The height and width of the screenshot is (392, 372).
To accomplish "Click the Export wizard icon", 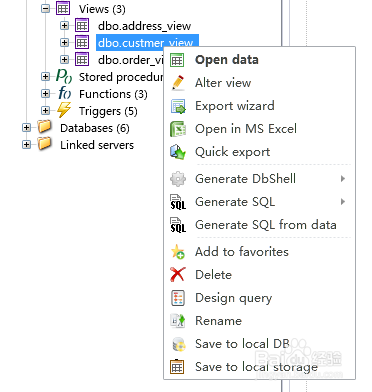I will (178, 106).
